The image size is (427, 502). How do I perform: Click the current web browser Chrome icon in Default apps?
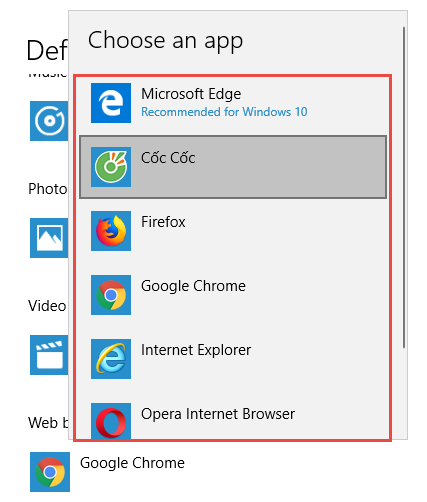tap(50, 472)
